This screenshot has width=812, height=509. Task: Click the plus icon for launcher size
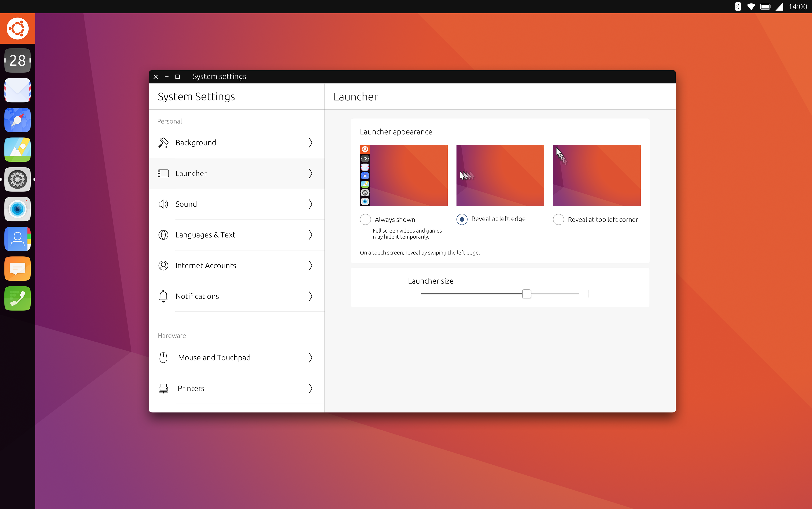click(588, 294)
